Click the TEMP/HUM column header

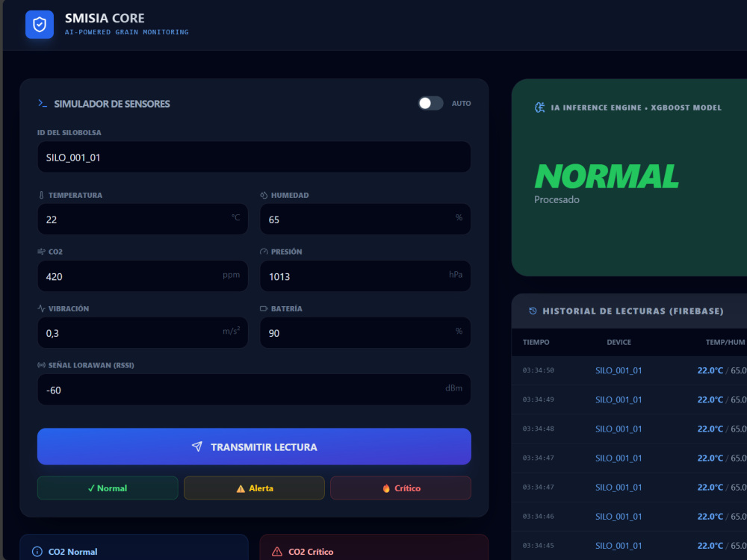tap(725, 343)
